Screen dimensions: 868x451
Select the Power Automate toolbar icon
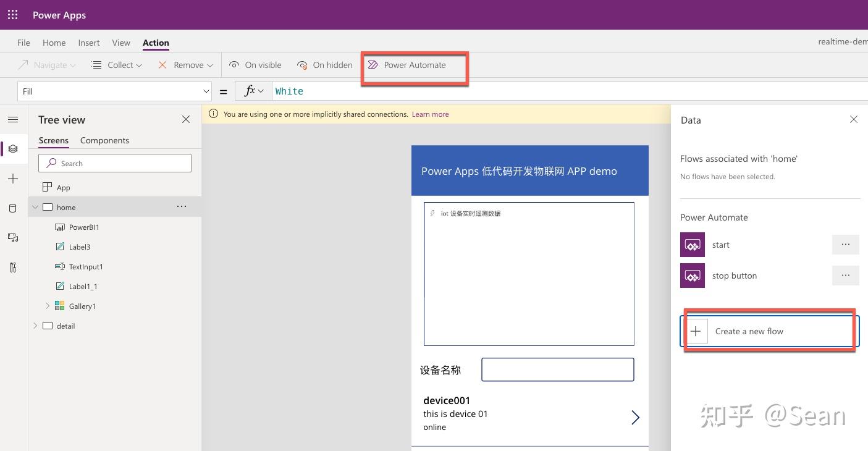(x=373, y=64)
